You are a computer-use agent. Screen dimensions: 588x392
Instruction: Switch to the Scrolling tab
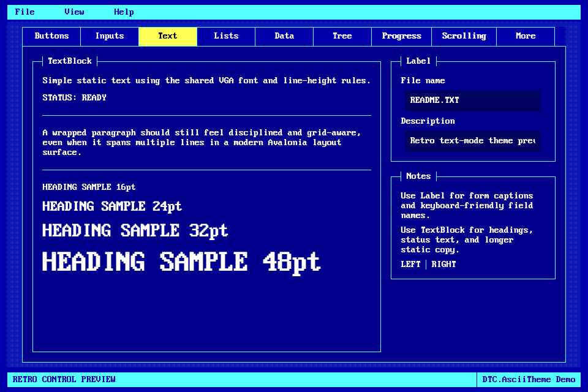pyautogui.click(x=464, y=36)
